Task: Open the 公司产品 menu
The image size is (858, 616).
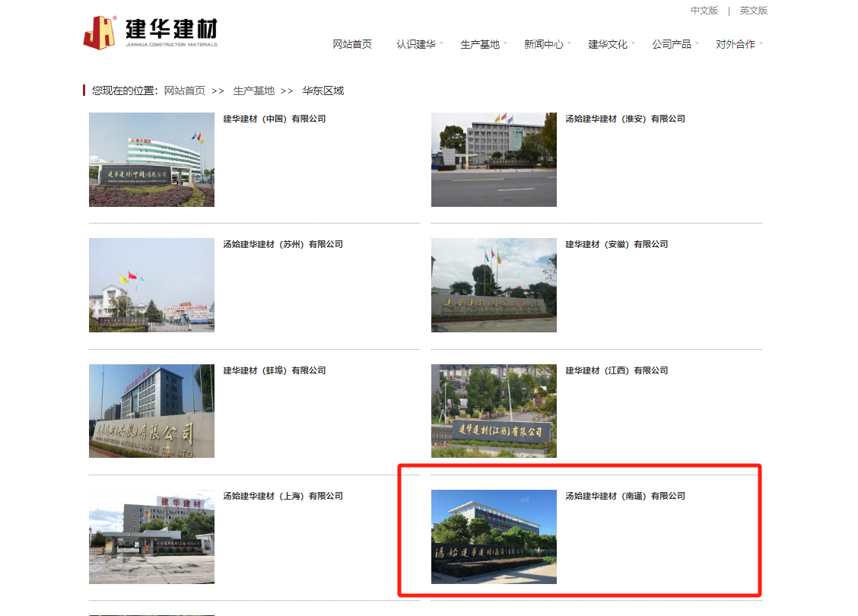Action: [x=672, y=44]
